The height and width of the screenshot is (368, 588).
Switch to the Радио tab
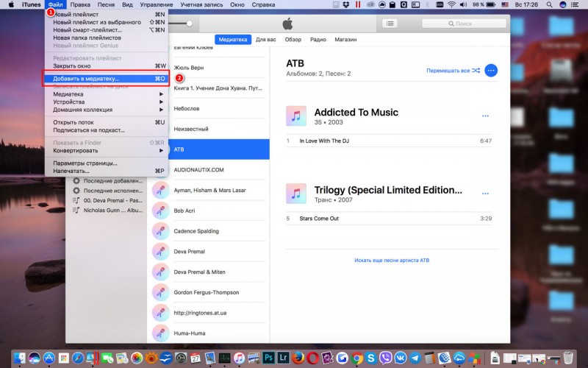(x=318, y=40)
